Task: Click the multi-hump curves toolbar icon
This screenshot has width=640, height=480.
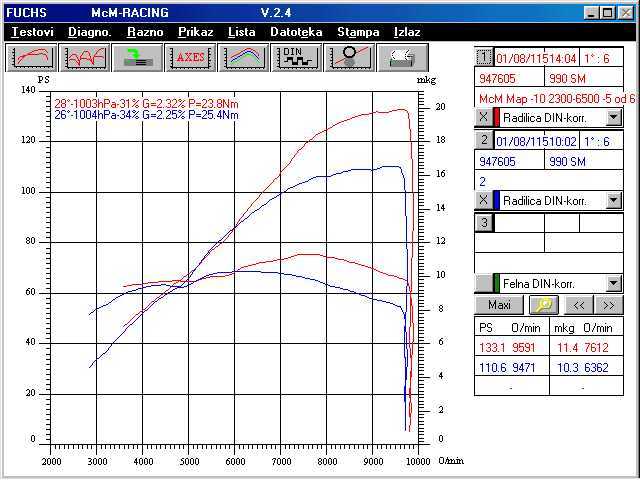Action: tap(84, 57)
